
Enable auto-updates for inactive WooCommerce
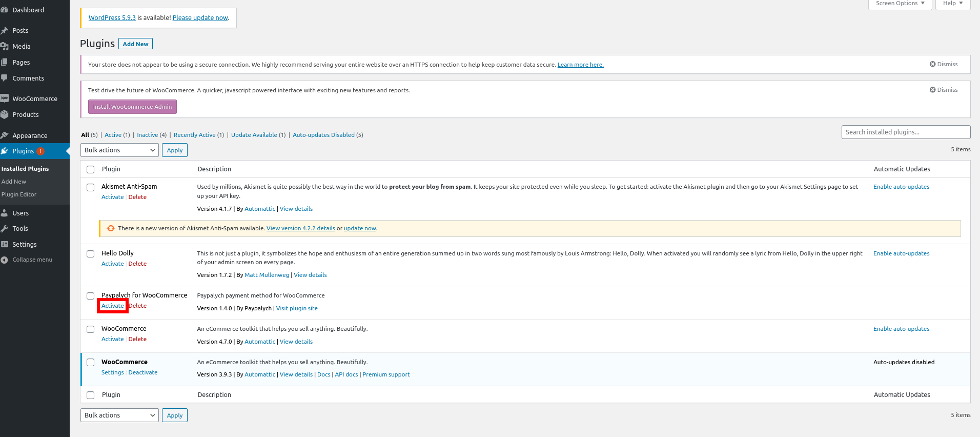902,329
